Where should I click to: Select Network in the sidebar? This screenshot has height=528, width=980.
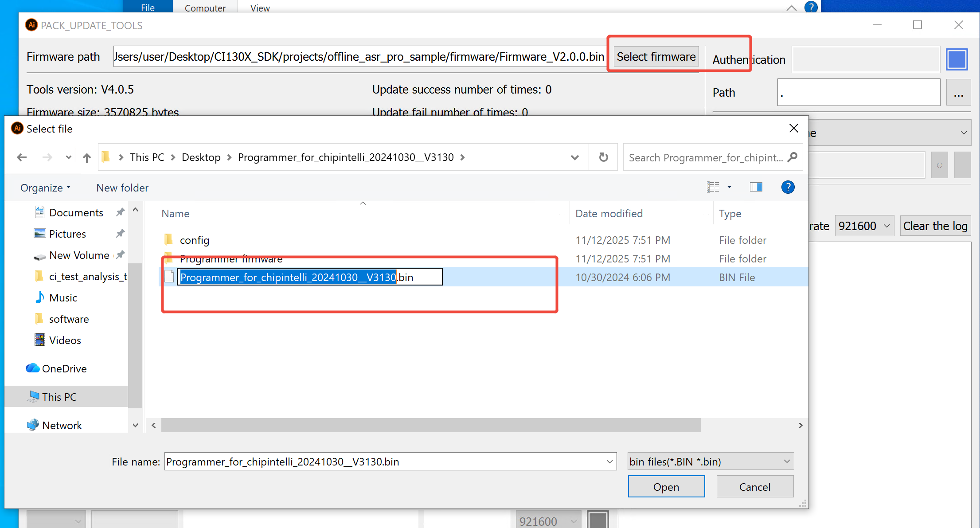[62, 425]
